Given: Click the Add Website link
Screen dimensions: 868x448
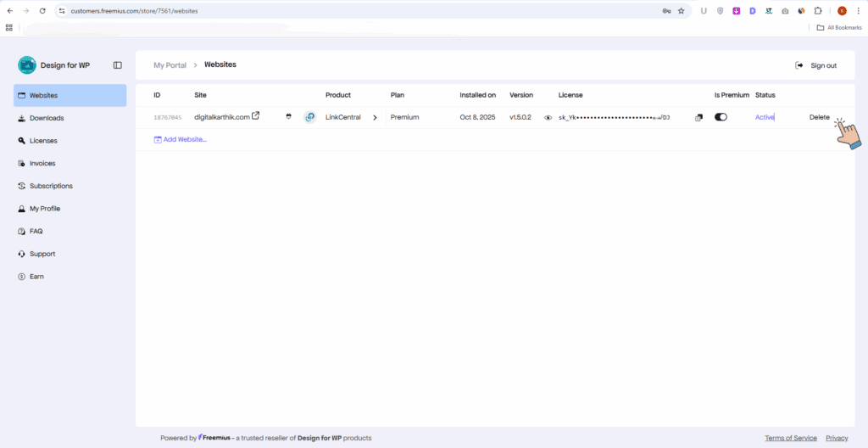Looking at the screenshot, I should tap(180, 140).
